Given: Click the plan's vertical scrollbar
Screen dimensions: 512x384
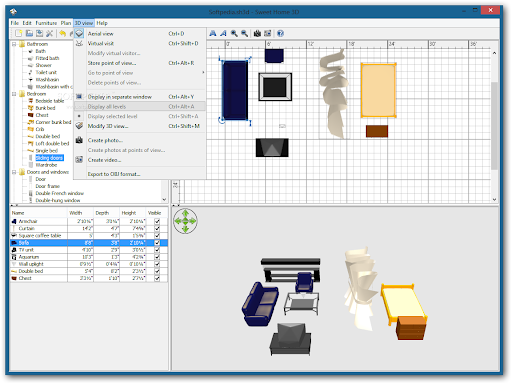Looking at the screenshot, I should (494, 126).
